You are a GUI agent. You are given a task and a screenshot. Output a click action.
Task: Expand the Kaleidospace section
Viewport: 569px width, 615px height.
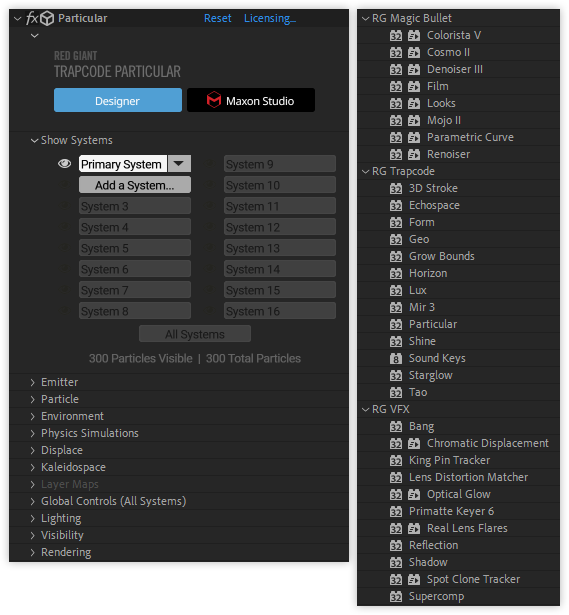point(33,468)
